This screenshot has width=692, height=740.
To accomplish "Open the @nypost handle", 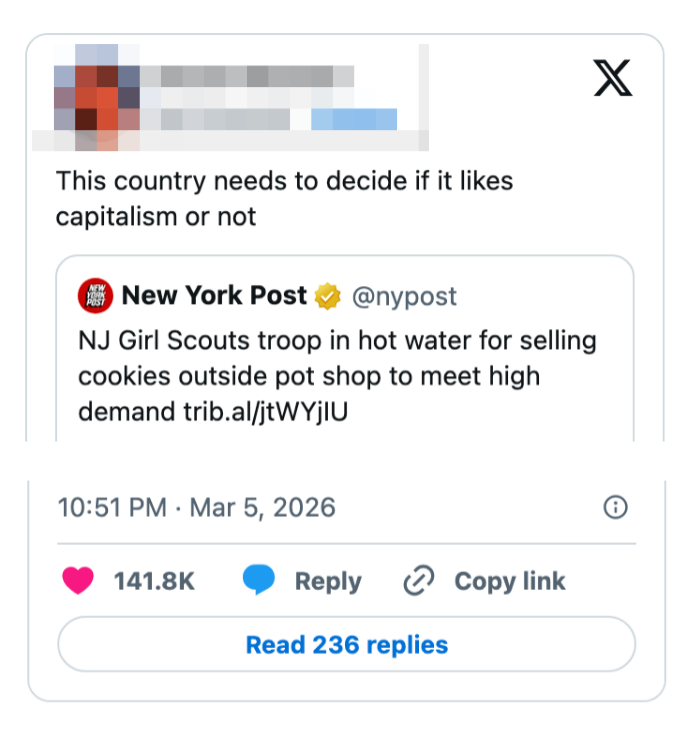I will 402,296.
